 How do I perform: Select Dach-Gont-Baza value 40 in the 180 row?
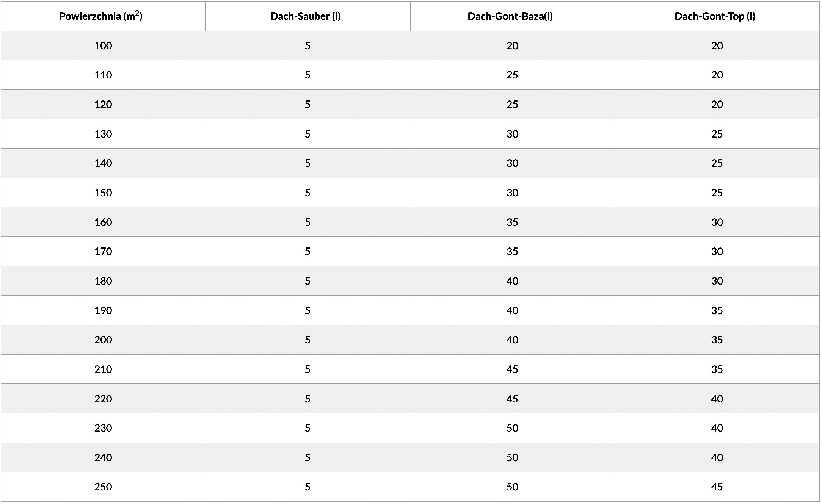(512, 281)
